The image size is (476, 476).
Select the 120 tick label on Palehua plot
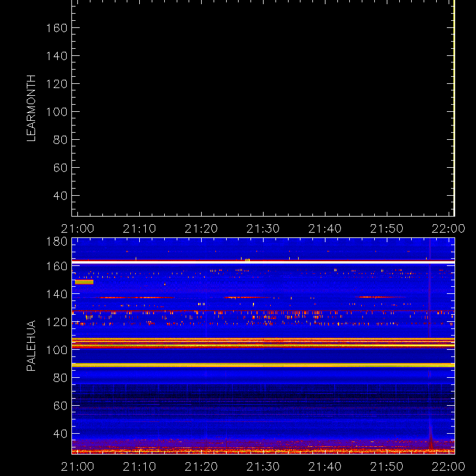57,322
